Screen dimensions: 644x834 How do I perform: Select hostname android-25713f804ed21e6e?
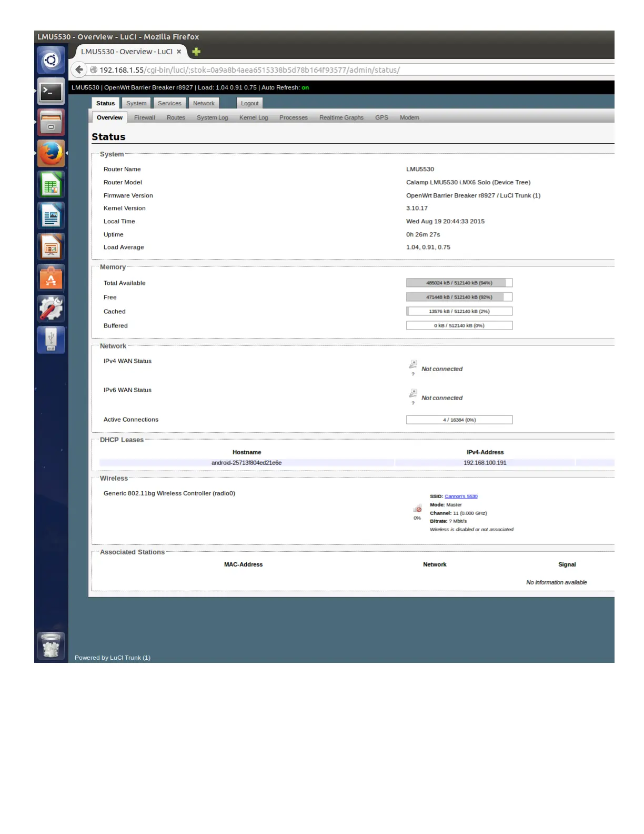pos(246,463)
